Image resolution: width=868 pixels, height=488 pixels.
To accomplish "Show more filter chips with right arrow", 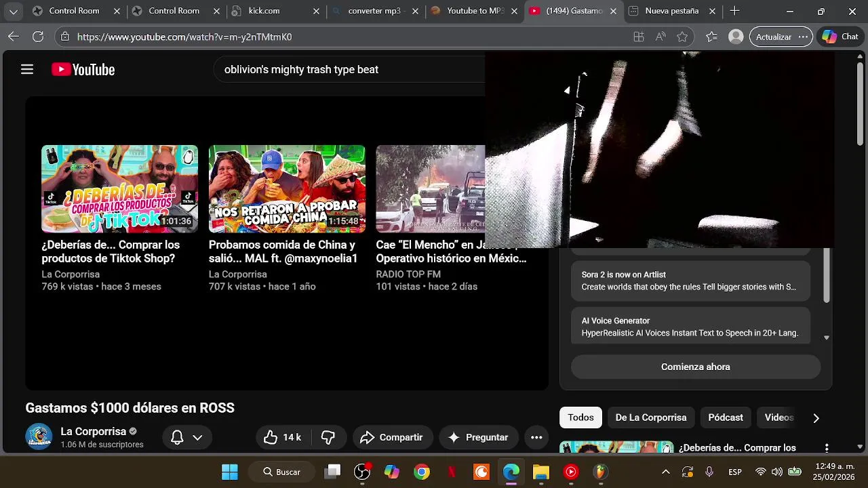I will [816, 418].
